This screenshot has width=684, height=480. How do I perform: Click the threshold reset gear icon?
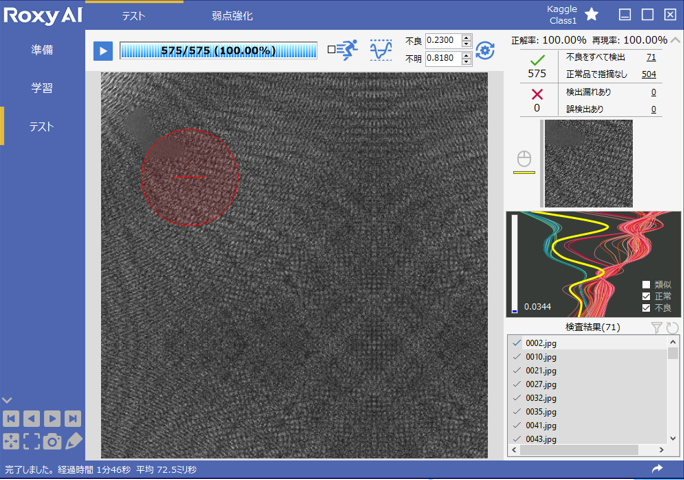point(486,51)
